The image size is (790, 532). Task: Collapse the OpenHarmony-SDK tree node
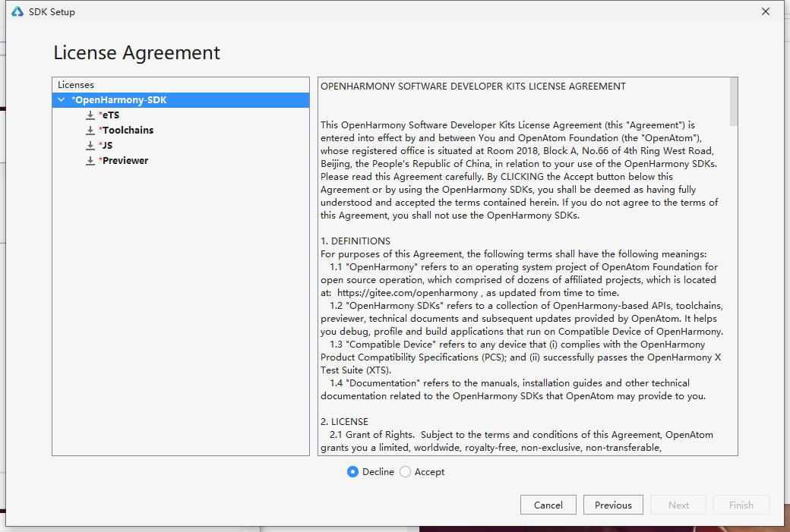(x=62, y=99)
